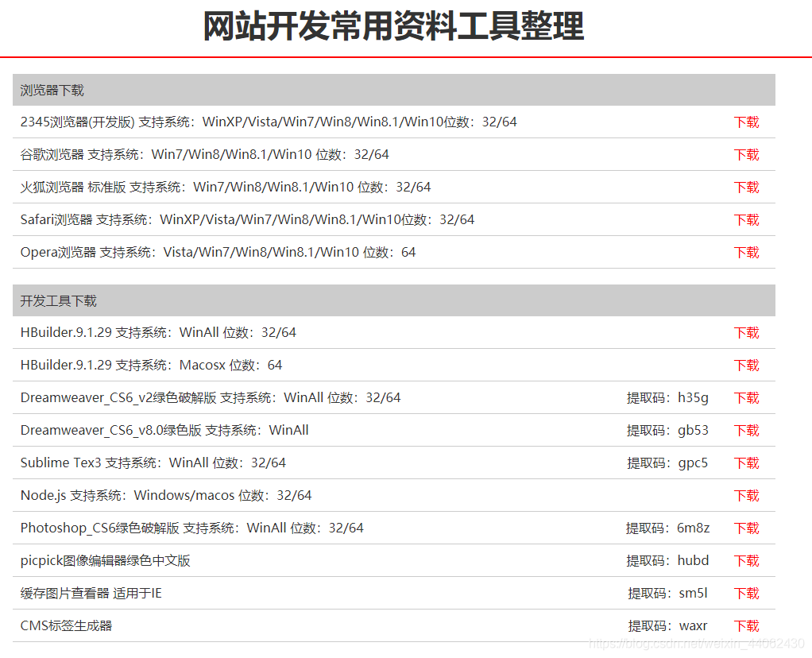Click the picpick图像编辑器绿色中文版 text

coord(105,560)
